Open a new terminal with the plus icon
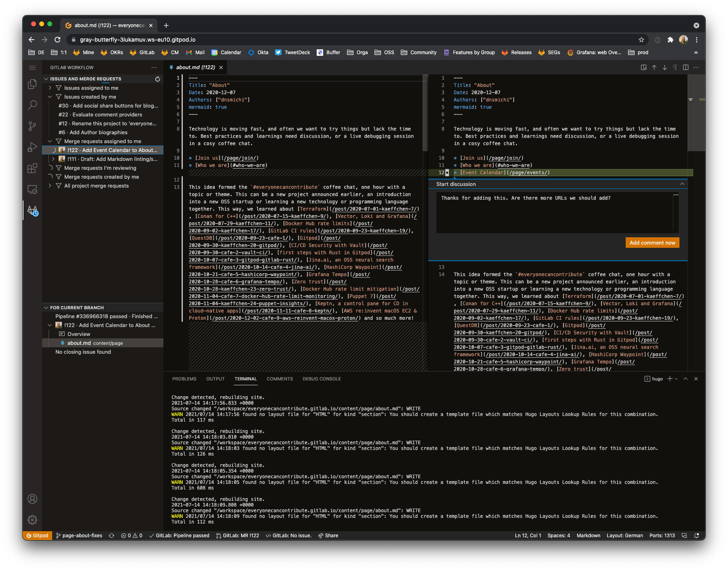Image resolution: width=728 pixels, height=570 pixels. (669, 379)
